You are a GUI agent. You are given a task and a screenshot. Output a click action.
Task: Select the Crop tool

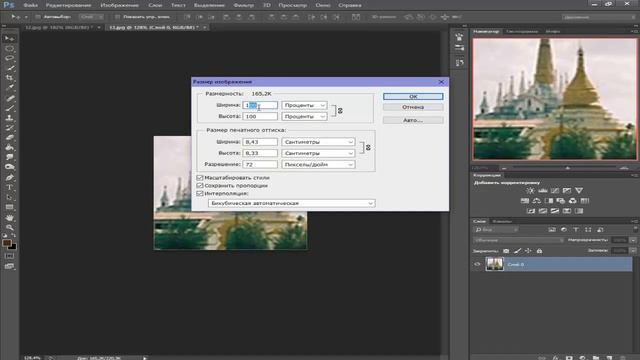tap(9, 78)
